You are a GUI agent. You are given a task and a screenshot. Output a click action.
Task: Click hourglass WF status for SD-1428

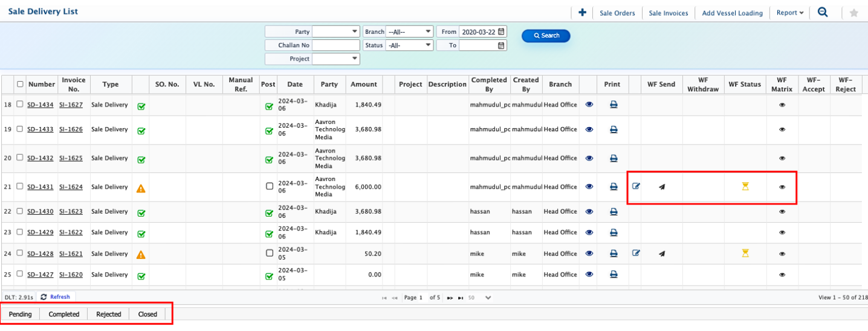745,254
